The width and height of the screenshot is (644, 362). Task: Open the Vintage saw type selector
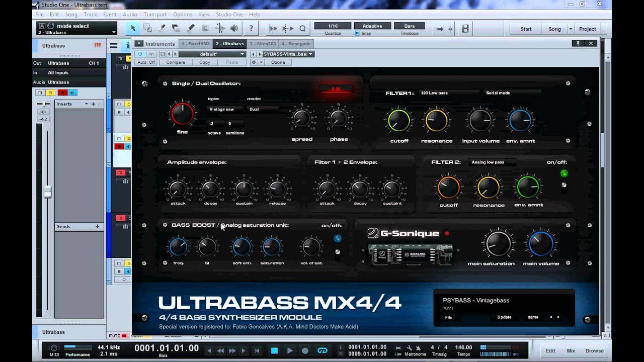click(224, 109)
